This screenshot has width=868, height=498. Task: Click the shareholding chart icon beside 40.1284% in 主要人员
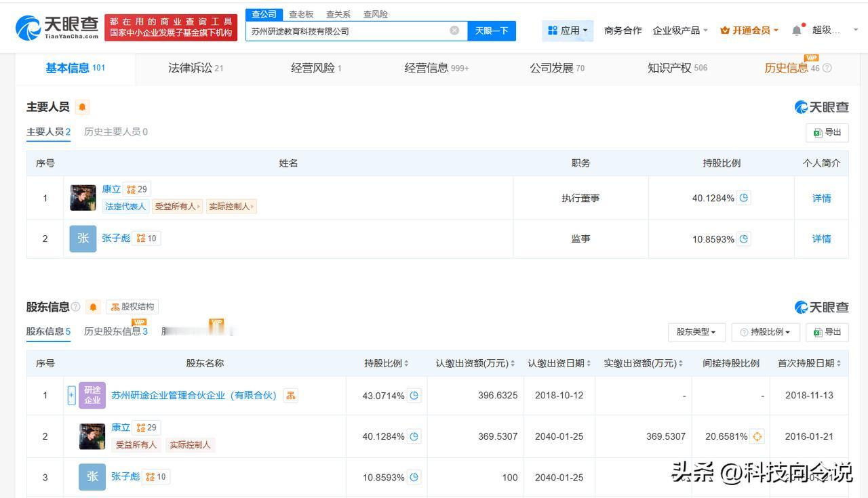click(x=744, y=198)
